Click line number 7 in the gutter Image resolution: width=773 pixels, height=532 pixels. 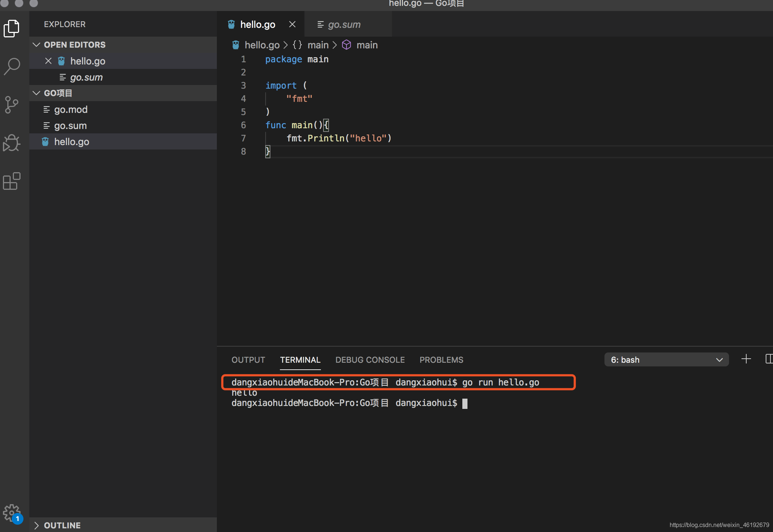(x=243, y=138)
